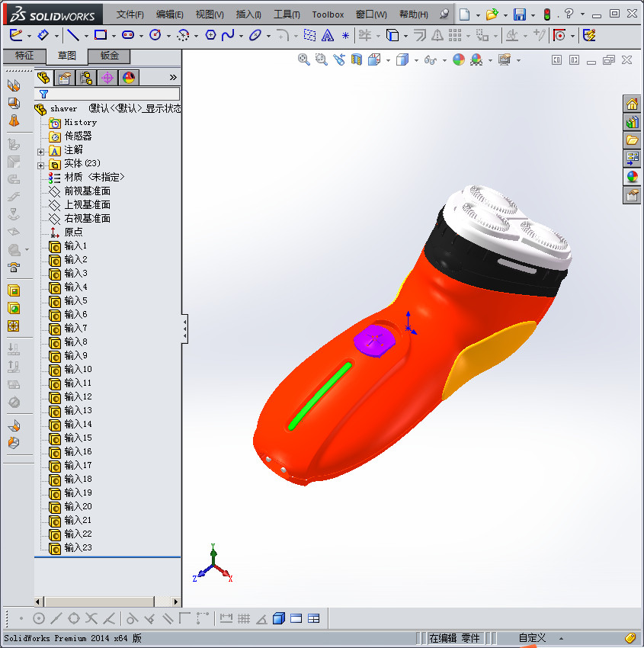Click the Previous View icon
The height and width of the screenshot is (648, 644).
(x=338, y=60)
